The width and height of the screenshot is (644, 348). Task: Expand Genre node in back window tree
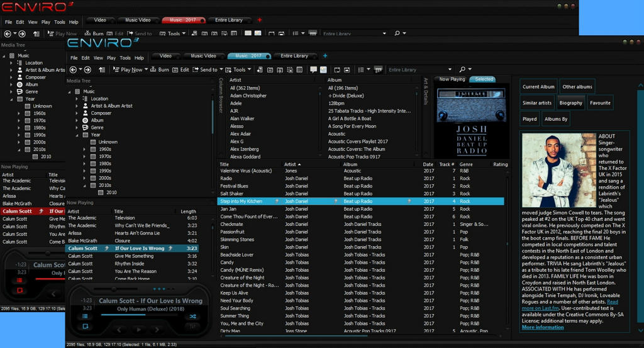tap(11, 92)
